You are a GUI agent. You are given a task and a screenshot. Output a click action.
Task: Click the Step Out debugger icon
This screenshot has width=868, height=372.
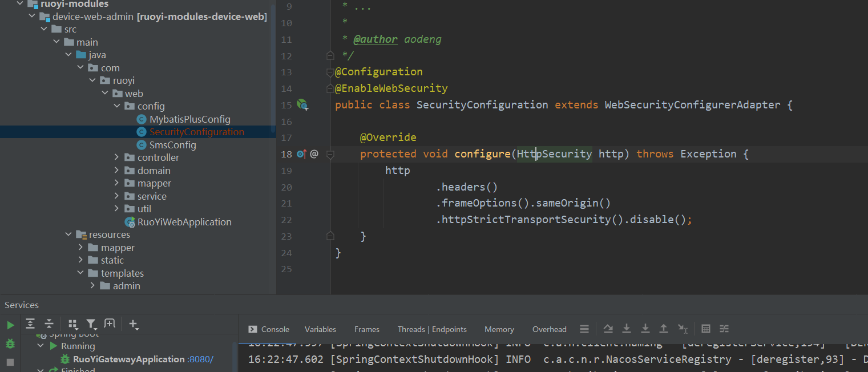tap(664, 329)
